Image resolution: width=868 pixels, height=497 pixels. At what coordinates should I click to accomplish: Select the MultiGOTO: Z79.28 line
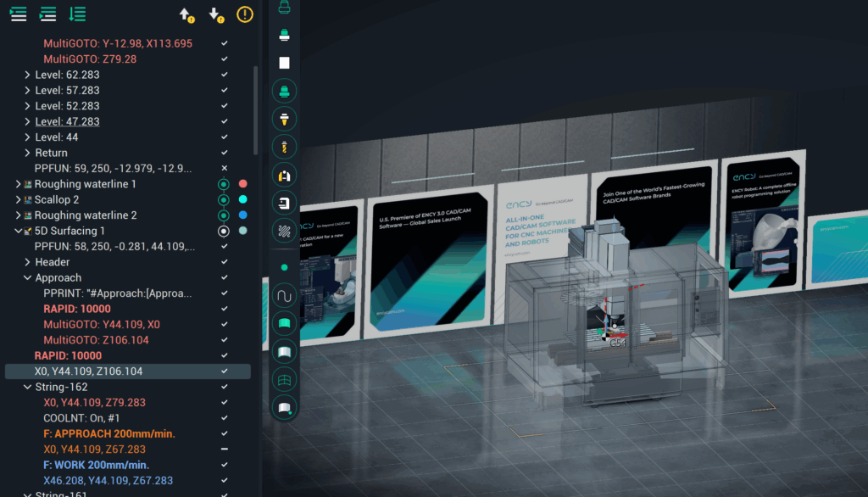click(90, 59)
